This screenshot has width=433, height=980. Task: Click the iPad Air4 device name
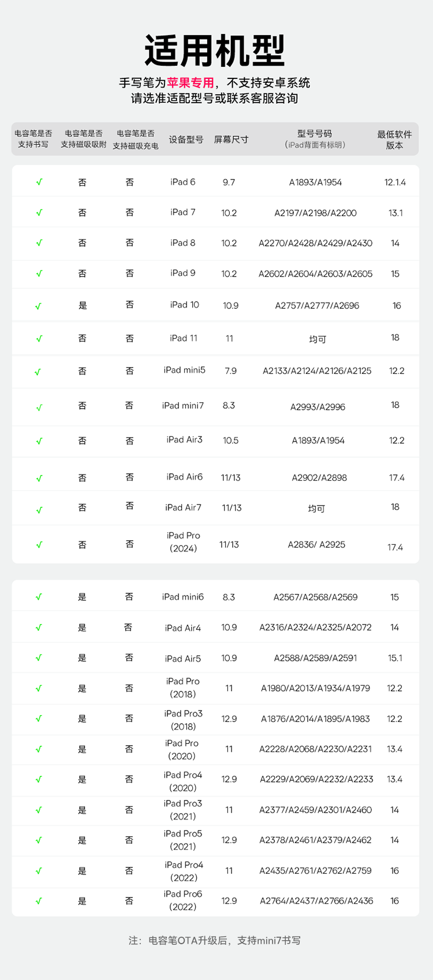(x=183, y=628)
